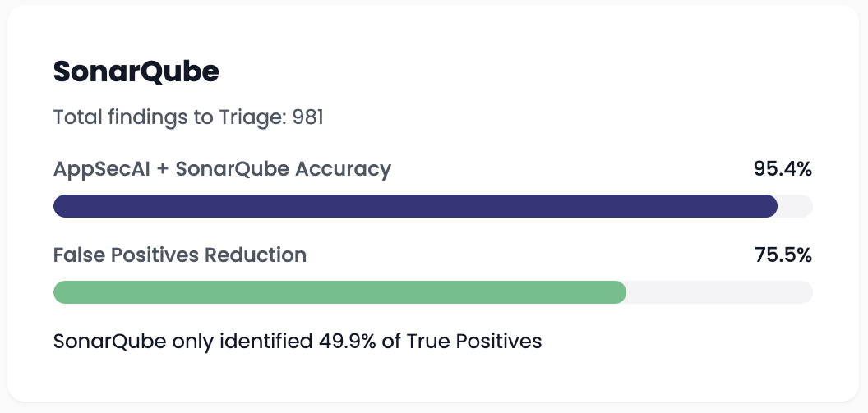This screenshot has height=413, width=868.
Task: Click the Total findings to Triage text
Action: click(188, 117)
